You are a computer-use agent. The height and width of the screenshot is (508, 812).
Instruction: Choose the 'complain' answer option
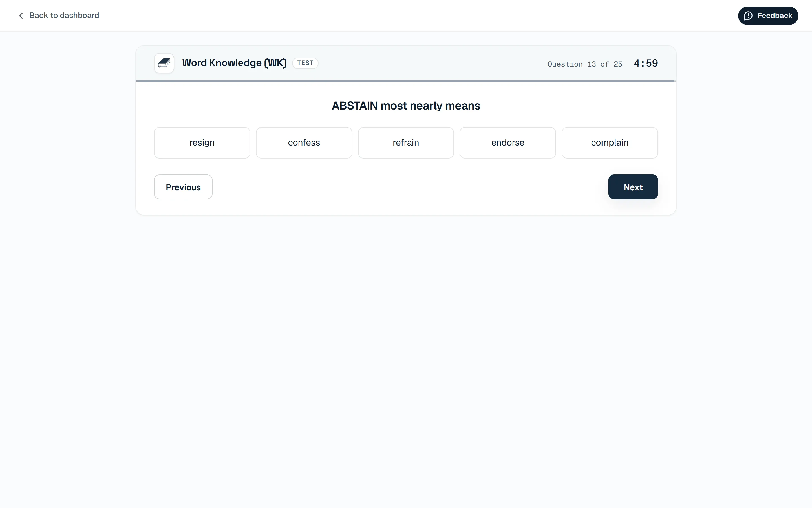610,143
